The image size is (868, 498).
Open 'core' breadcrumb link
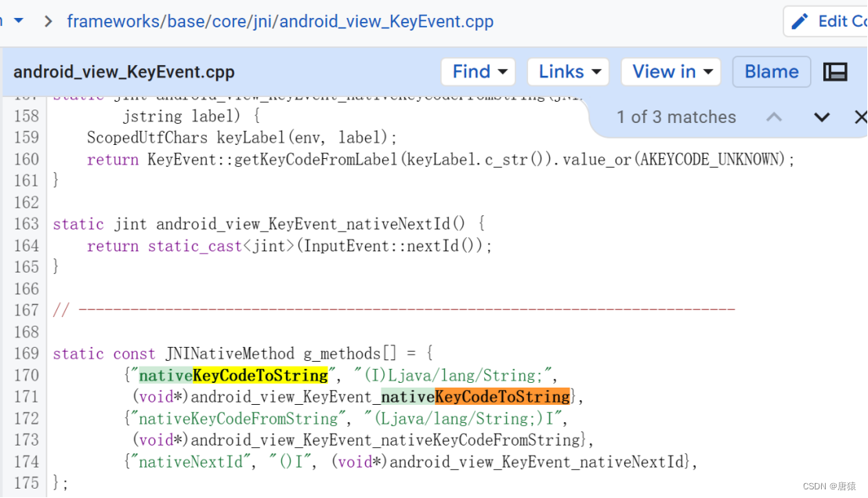point(231,22)
